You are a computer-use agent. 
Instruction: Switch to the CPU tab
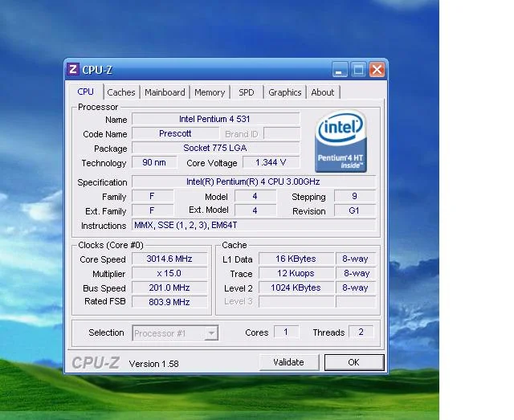pyautogui.click(x=86, y=92)
